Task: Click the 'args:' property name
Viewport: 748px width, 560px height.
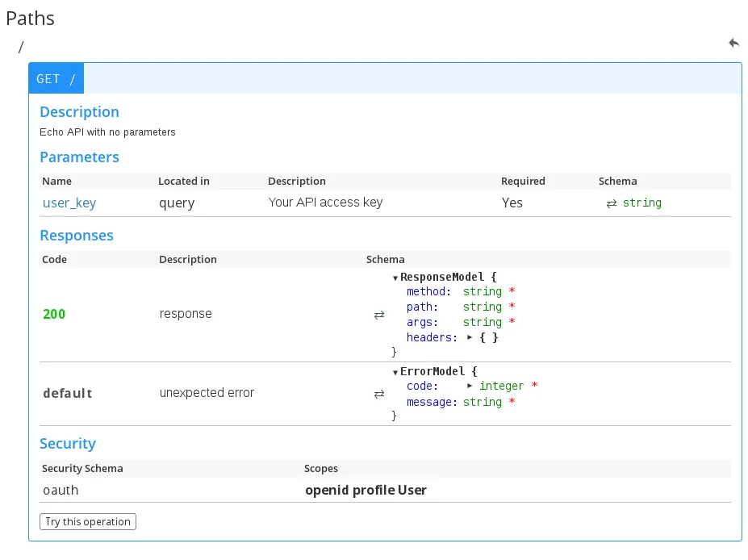Action: coord(422,323)
